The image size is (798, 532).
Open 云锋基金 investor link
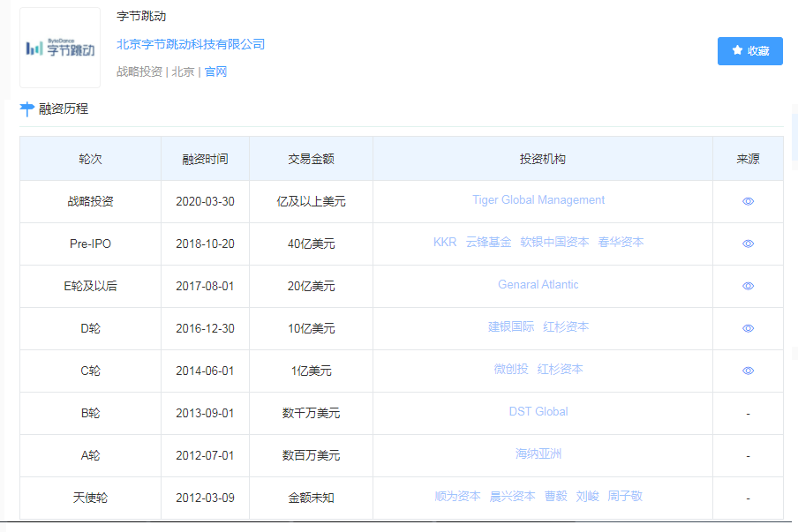point(488,242)
